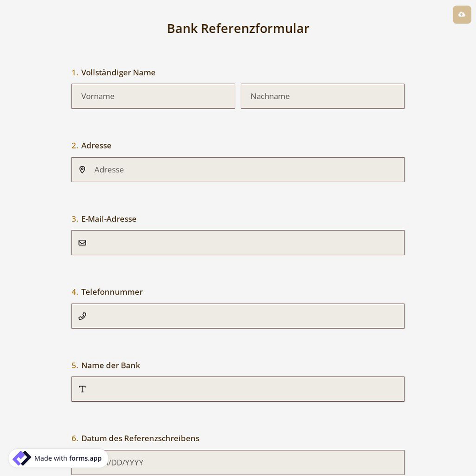Click the Name der Bank input box

point(238,389)
